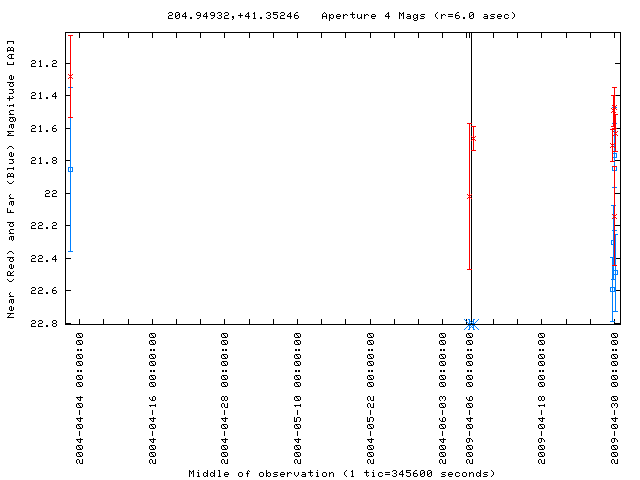640x480 pixels.
Task: Click the y-axis tick value 22.2
Action: pyautogui.click(x=44, y=226)
